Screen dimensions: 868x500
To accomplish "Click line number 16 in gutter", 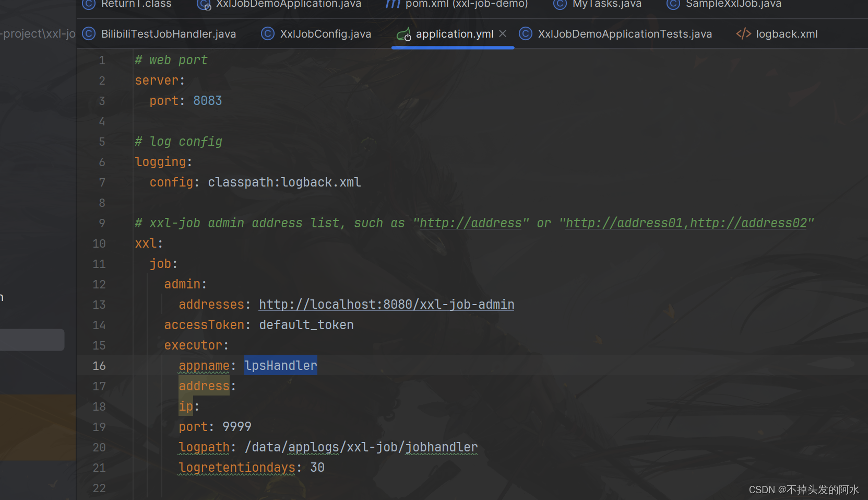I will click(99, 366).
